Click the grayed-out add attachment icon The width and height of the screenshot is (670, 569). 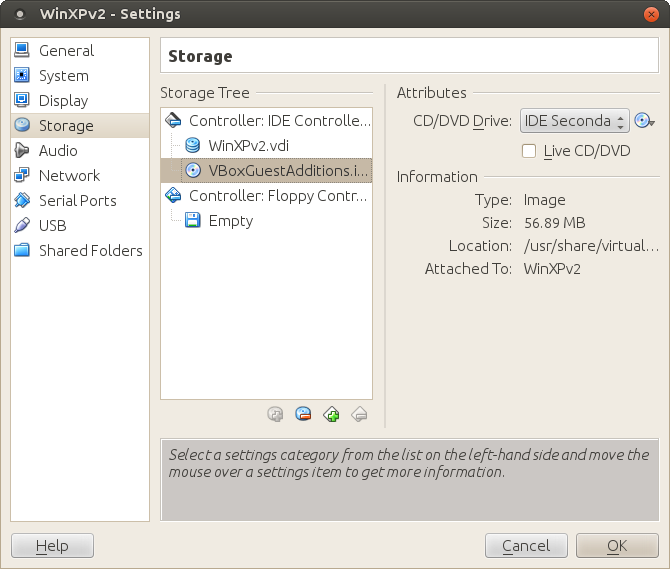point(275,414)
